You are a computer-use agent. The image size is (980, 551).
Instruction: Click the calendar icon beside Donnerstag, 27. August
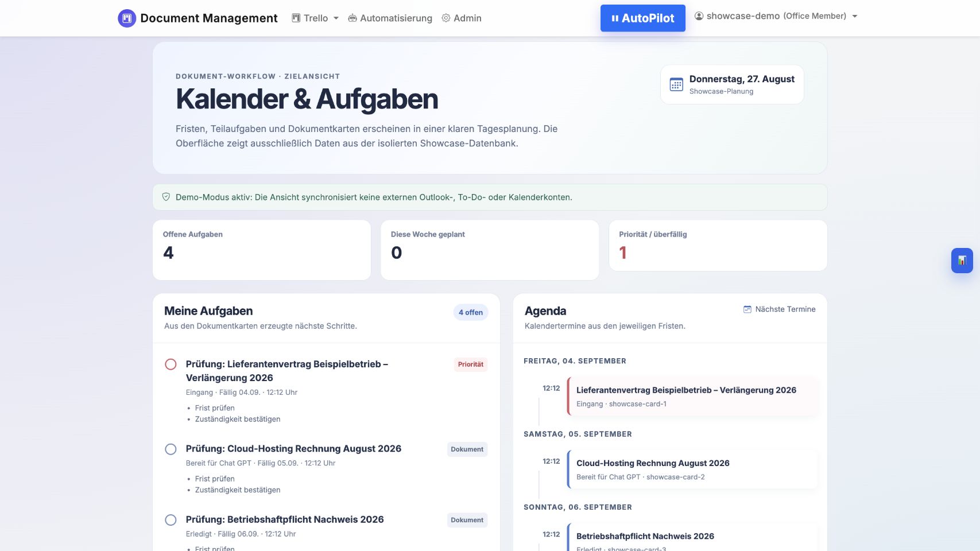(x=676, y=84)
